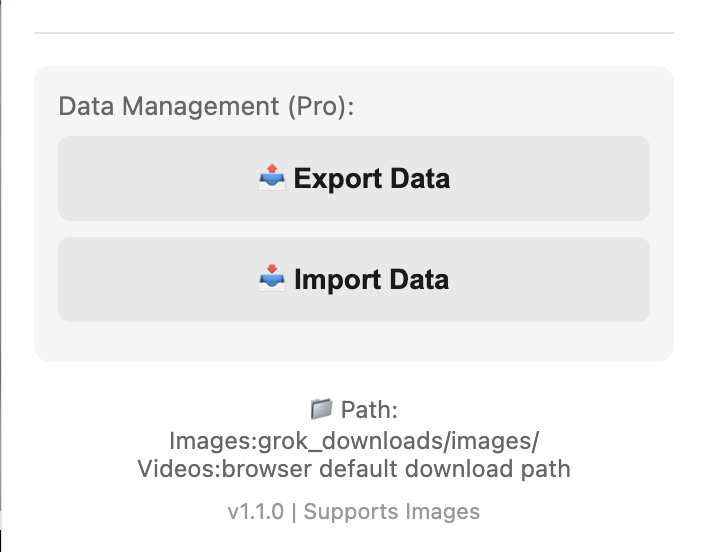Click the inbox tray icon beside Import Data

272,279
